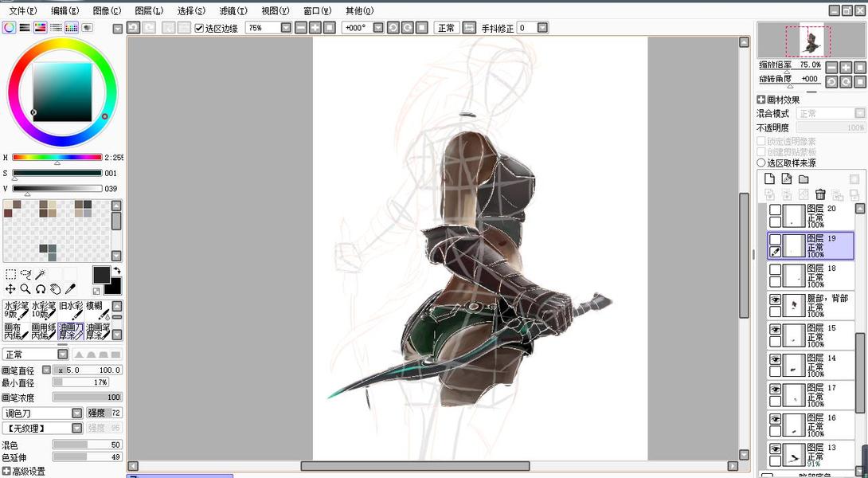Image resolution: width=868 pixels, height=478 pixels.
Task: Zoom out with toolbar minus button
Action: [x=300, y=27]
